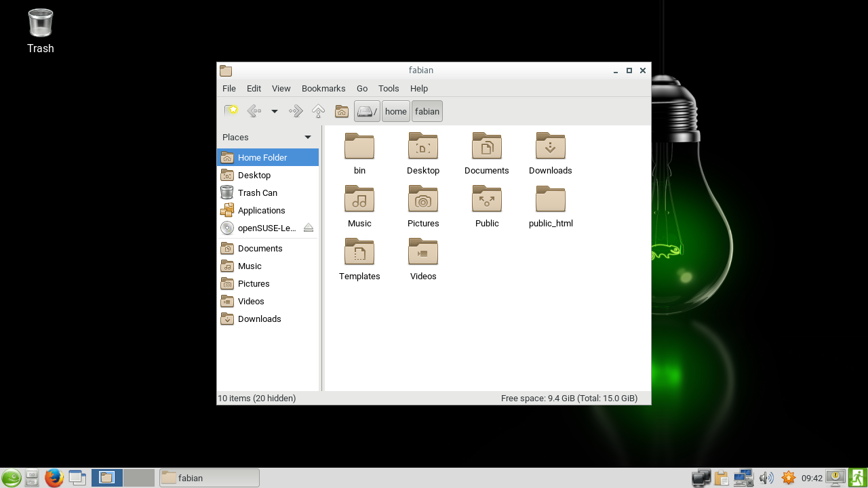868x488 pixels.
Task: Eject the openSUSE-Leap disc
Action: [309, 228]
